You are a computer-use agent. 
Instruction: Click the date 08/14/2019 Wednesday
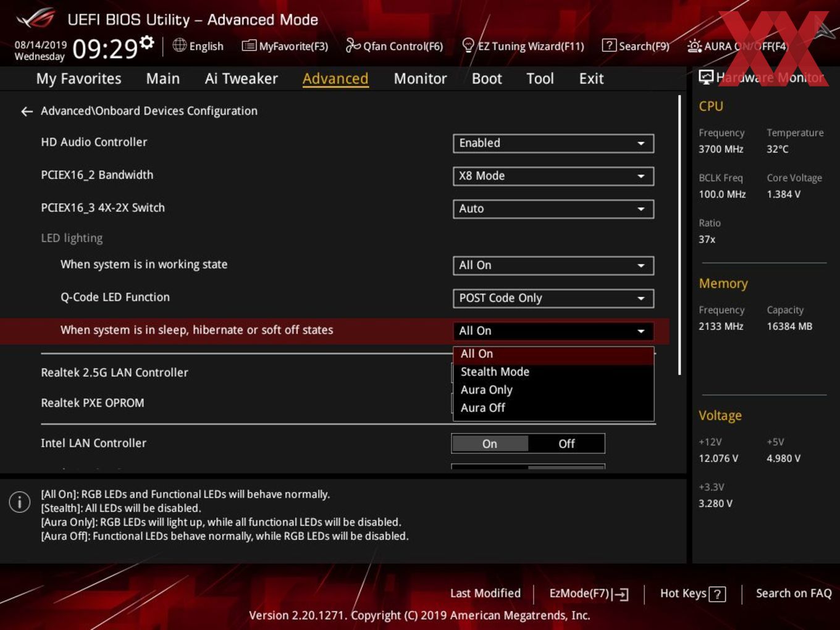click(x=41, y=51)
